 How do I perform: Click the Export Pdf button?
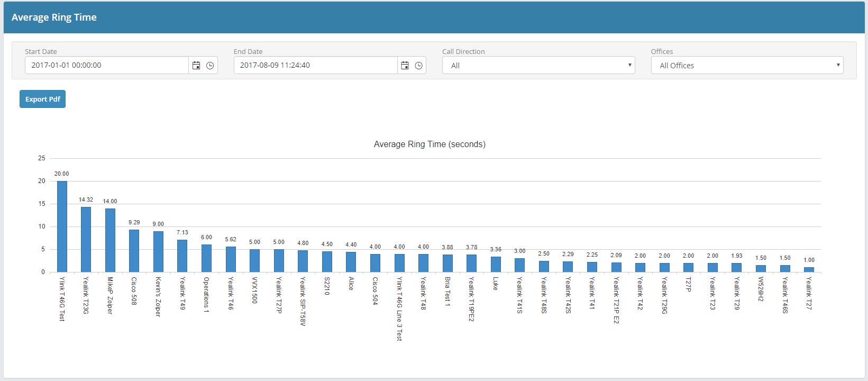point(42,99)
